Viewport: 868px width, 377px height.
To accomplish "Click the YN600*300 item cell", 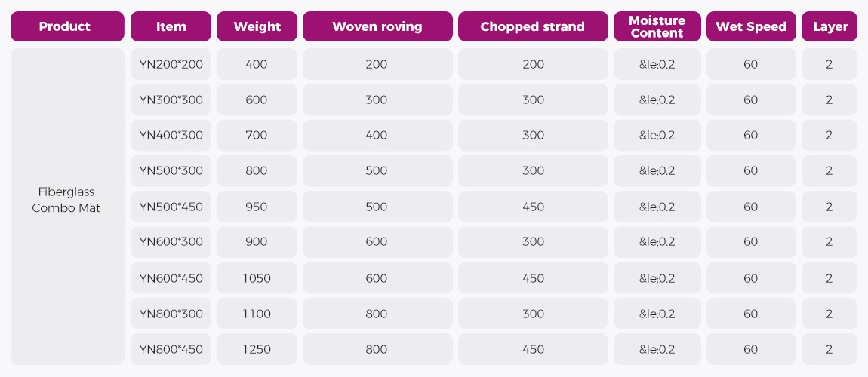I will tap(171, 242).
